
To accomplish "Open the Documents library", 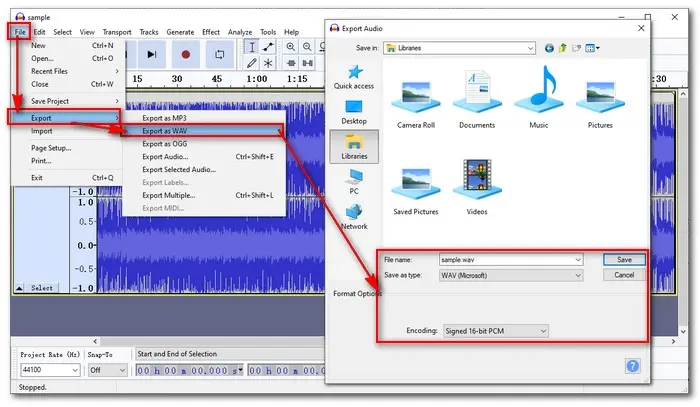I will (x=477, y=100).
